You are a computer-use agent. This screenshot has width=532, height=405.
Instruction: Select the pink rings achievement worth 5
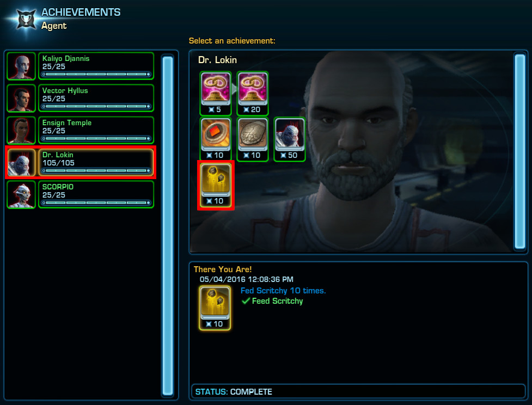coord(216,93)
